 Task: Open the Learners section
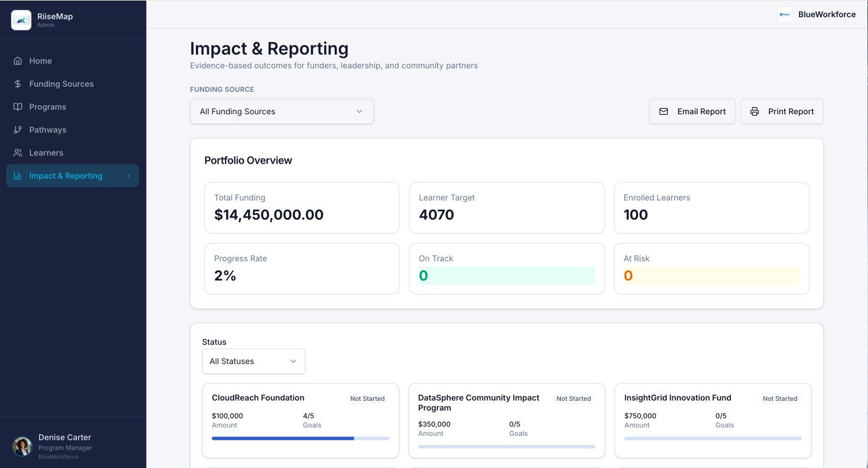[72, 153]
